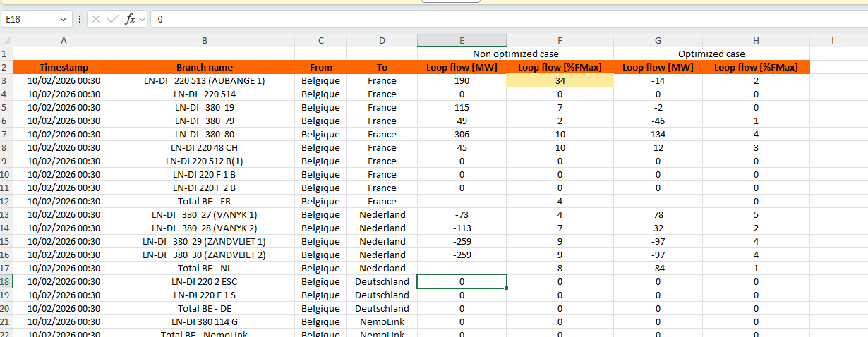Open the Name Box dropdown arrow

(x=64, y=19)
